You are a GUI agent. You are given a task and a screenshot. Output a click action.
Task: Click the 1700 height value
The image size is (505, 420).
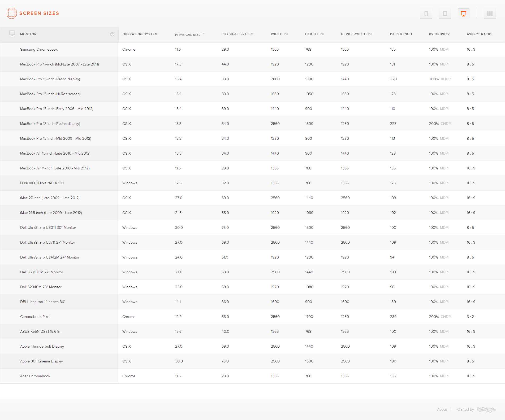(x=309, y=317)
